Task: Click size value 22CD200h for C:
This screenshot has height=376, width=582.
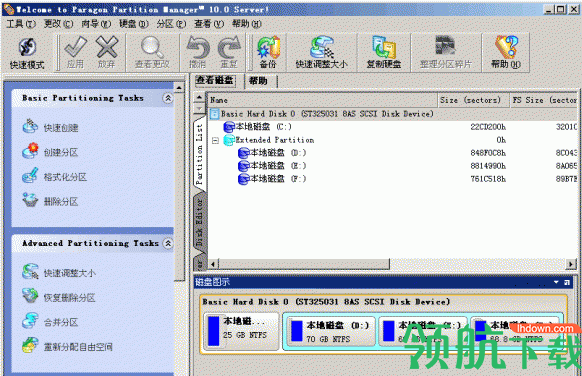Action: (x=488, y=127)
